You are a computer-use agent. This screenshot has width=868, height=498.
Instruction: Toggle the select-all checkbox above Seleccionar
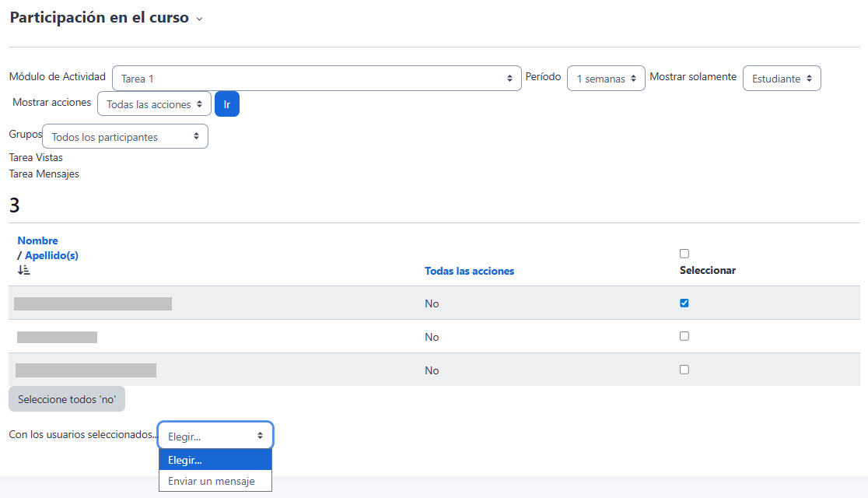pos(684,254)
